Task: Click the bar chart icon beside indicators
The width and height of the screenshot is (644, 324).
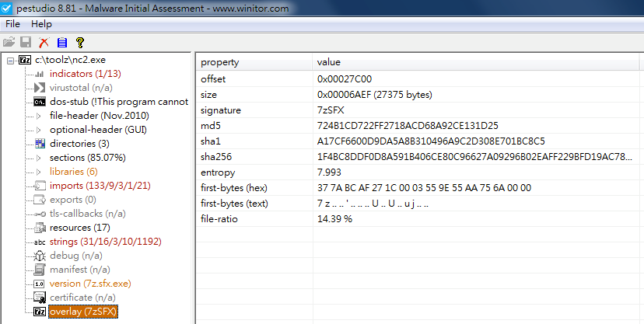Action: (x=40, y=74)
